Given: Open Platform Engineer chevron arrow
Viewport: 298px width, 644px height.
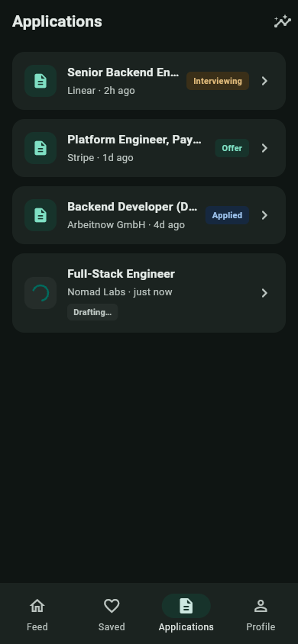Looking at the screenshot, I should [264, 148].
